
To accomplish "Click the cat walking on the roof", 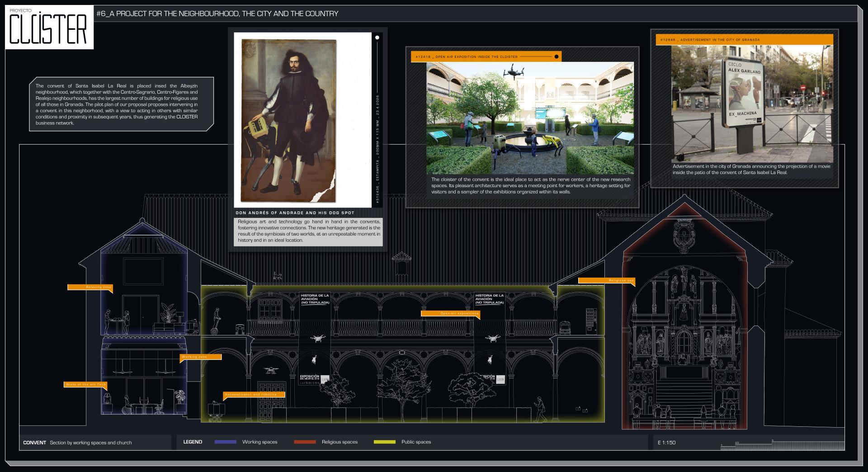I will (x=277, y=275).
